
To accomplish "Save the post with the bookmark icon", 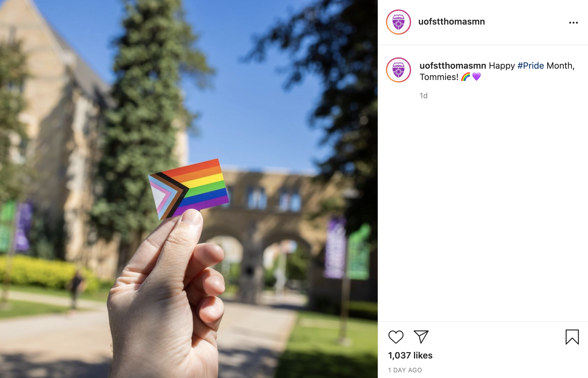I will click(572, 337).
